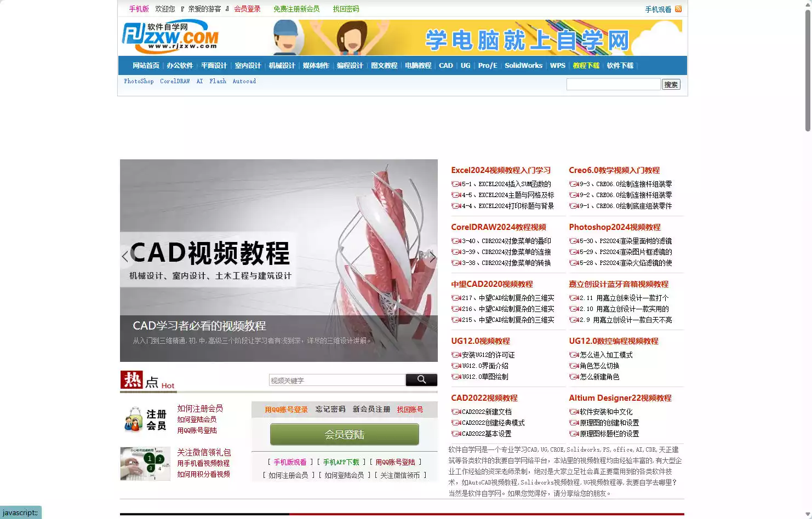Open 图文教程 menu item

coord(384,65)
